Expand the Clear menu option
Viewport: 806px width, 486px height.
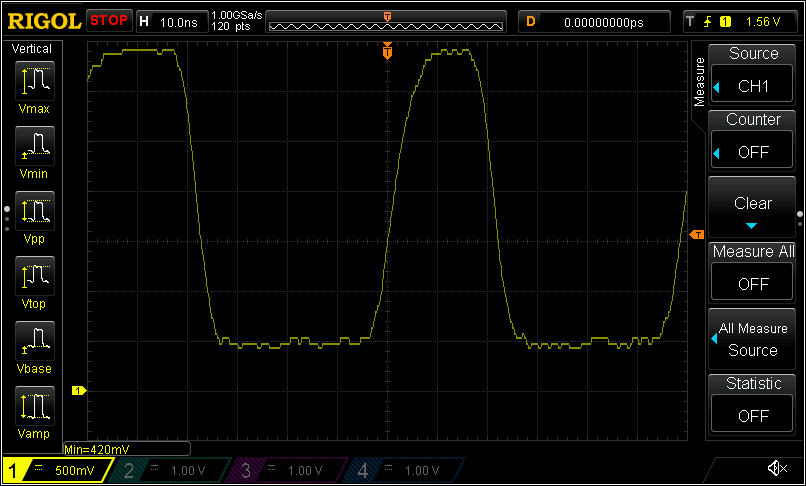753,207
